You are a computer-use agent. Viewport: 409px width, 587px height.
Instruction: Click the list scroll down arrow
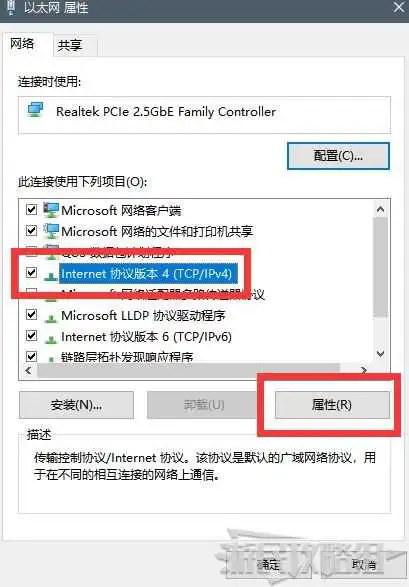click(x=381, y=353)
